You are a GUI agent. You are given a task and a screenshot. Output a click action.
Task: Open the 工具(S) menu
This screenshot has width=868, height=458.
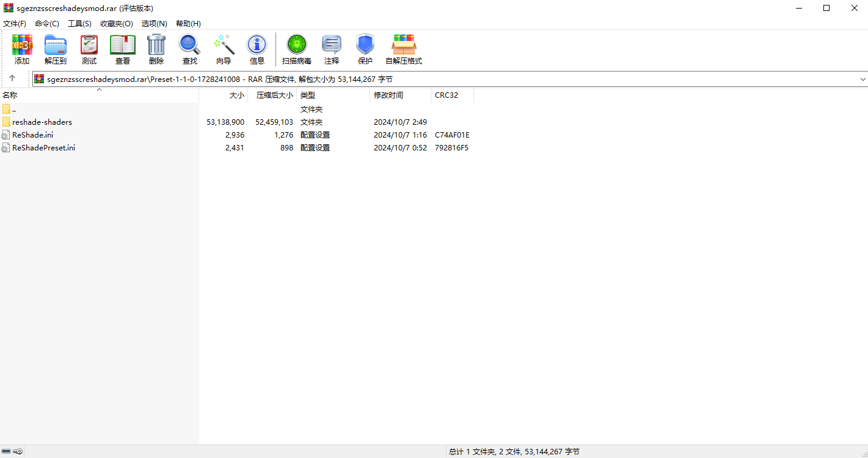(x=79, y=23)
